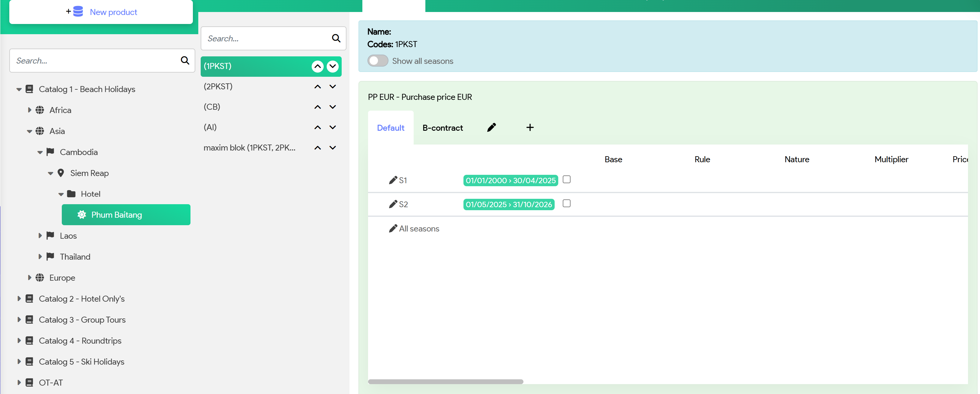
Task: Move (CB) item down with its arrow
Action: pos(332,107)
